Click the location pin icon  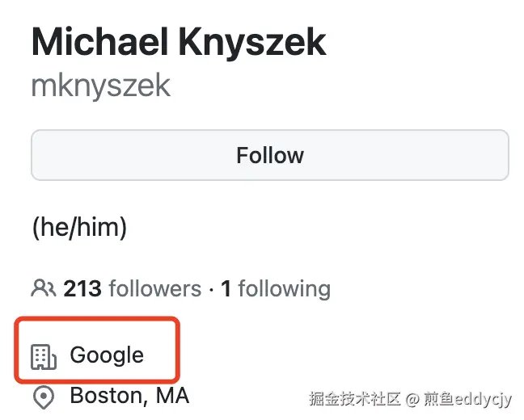(43, 397)
